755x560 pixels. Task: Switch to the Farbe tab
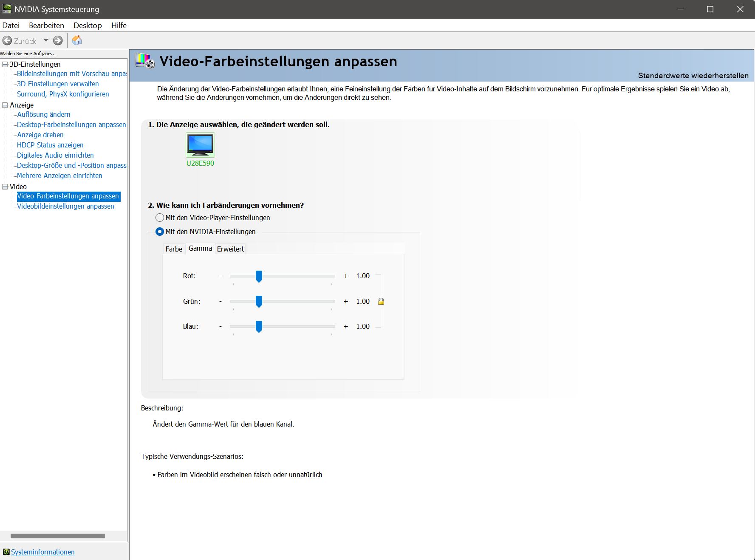pyautogui.click(x=174, y=249)
